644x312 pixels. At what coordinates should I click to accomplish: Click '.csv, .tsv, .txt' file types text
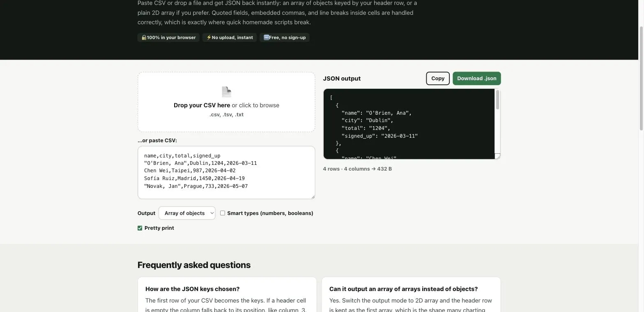tap(226, 115)
